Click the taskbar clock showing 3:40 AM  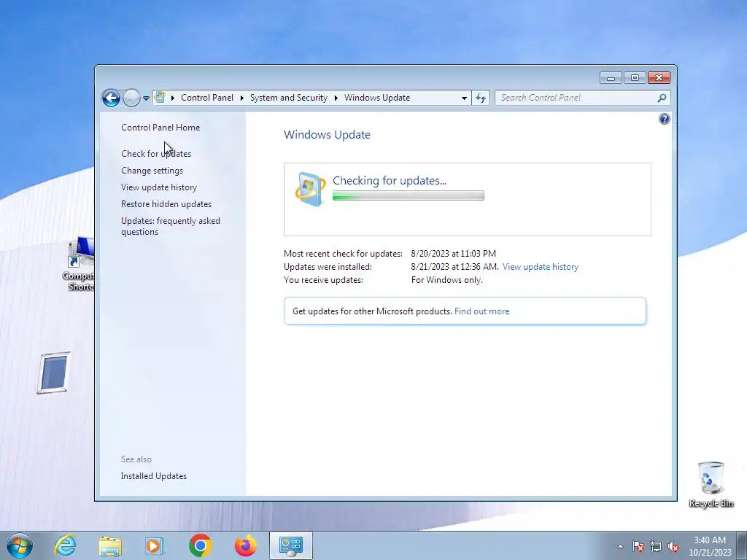709,546
